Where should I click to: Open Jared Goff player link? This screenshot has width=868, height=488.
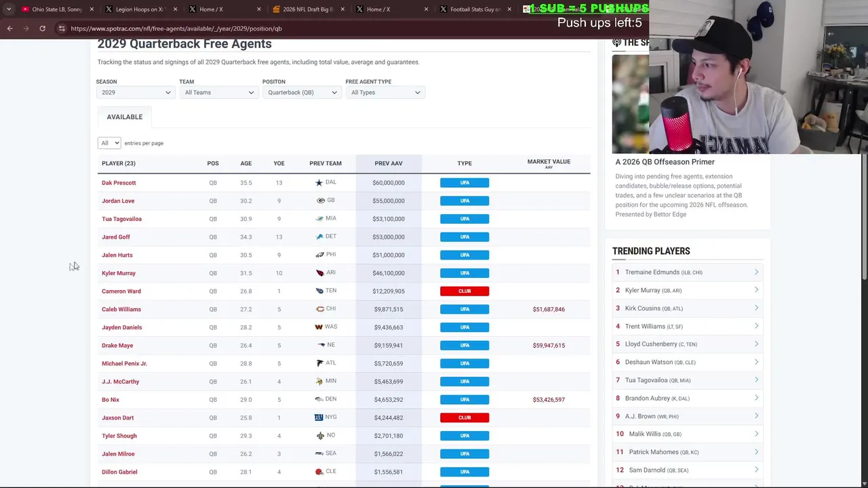116,237
